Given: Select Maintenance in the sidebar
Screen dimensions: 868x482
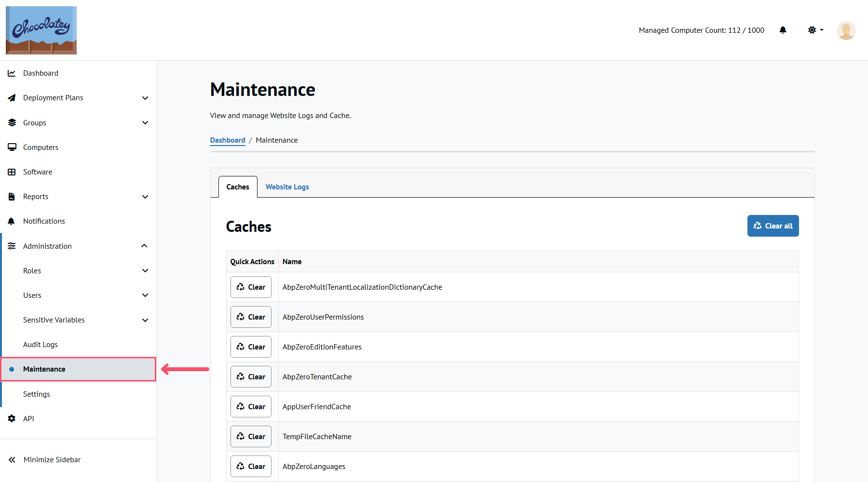Looking at the screenshot, I should (78, 369).
